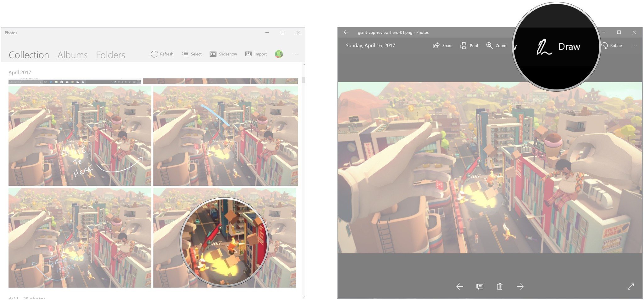Go to the next photo
644x300 pixels.
coord(520,286)
